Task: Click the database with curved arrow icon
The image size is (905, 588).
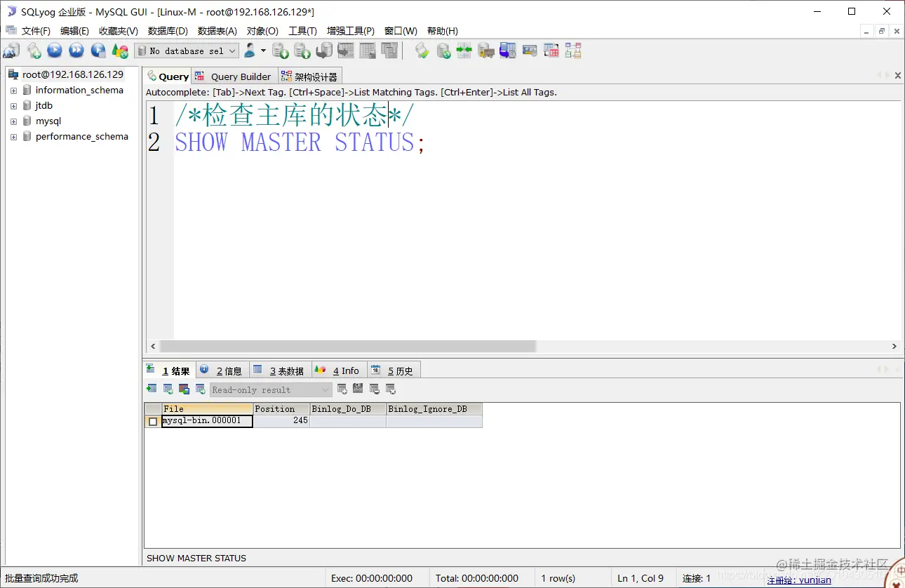Action: [x=324, y=51]
